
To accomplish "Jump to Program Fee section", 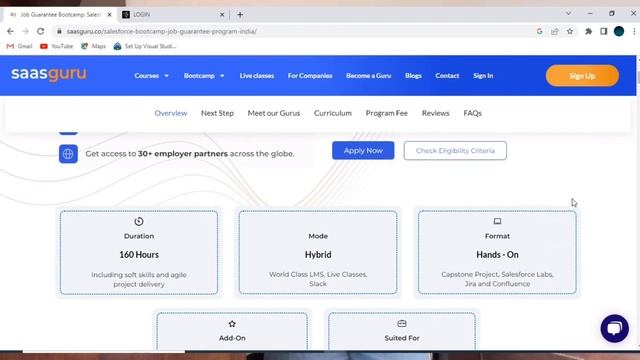I will [387, 113].
